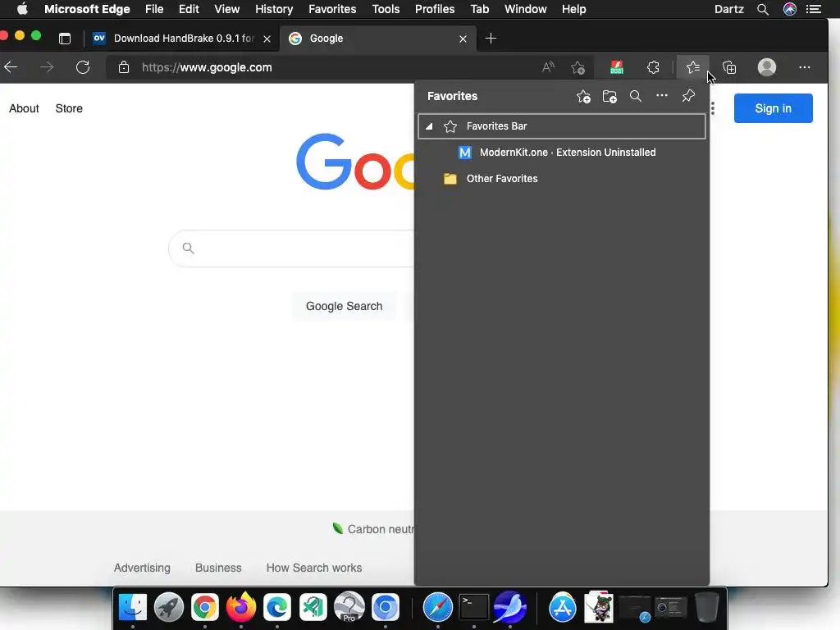Open Collections toolbar icon

[729, 67]
